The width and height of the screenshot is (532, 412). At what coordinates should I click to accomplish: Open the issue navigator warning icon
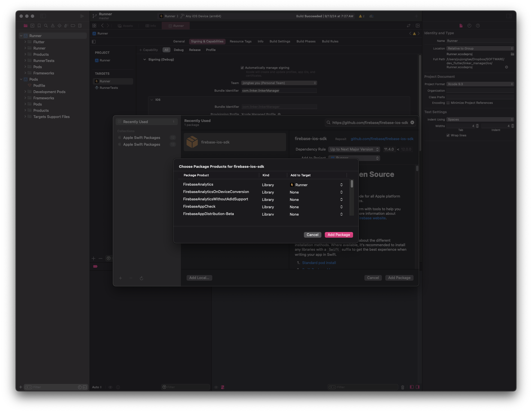[53, 26]
